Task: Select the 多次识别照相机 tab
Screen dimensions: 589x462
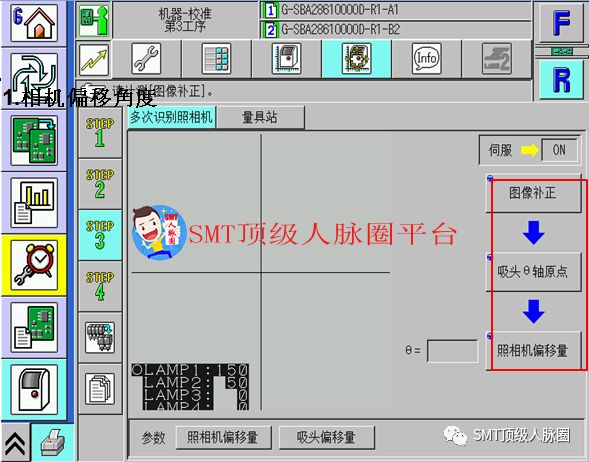Action: coord(171,118)
